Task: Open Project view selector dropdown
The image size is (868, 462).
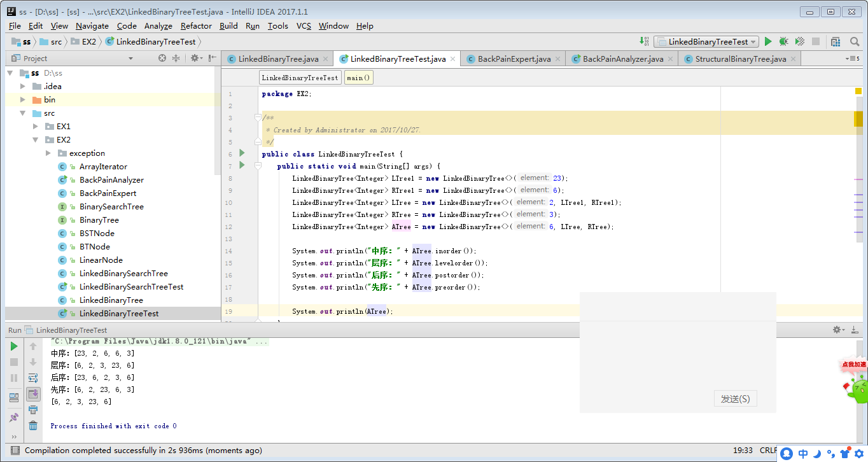Action: (130, 59)
